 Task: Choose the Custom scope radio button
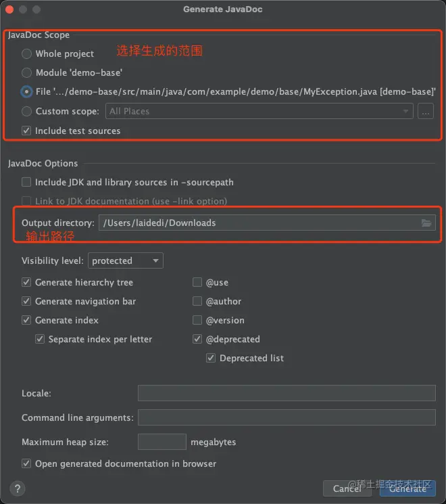[27, 112]
